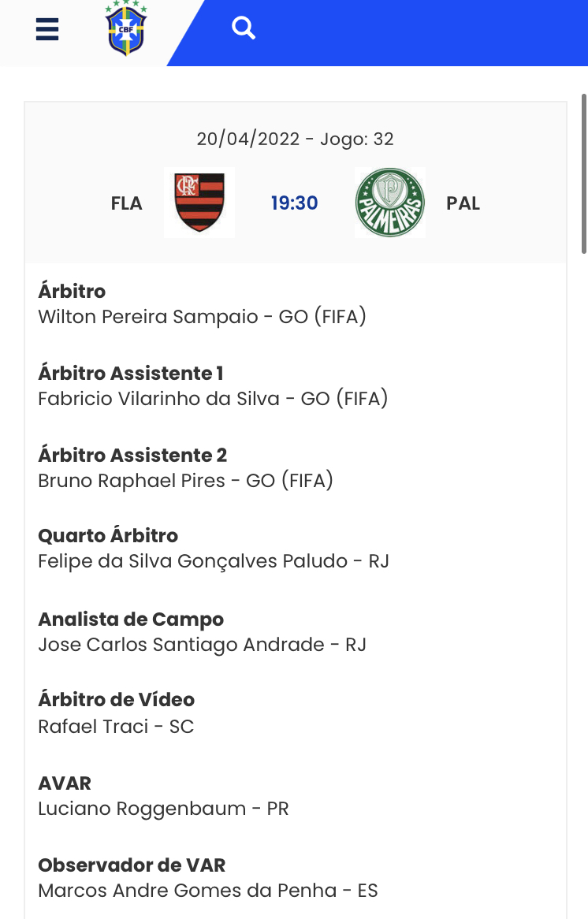Click AVAR Luciano Roggenbaum
Image resolution: width=588 pixels, height=919 pixels.
pyautogui.click(x=163, y=809)
